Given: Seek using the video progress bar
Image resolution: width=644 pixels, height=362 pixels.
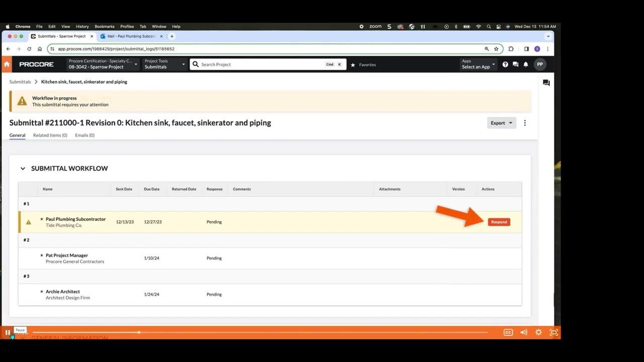Looking at the screenshot, I should coord(260,332).
